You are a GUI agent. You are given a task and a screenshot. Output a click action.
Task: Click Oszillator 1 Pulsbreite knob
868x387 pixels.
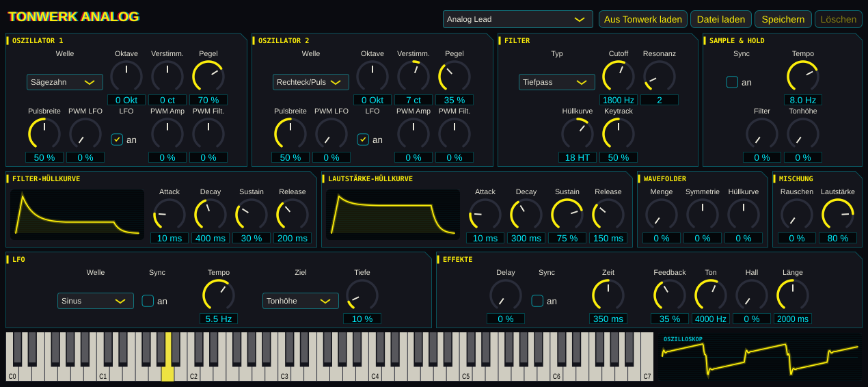pos(44,134)
